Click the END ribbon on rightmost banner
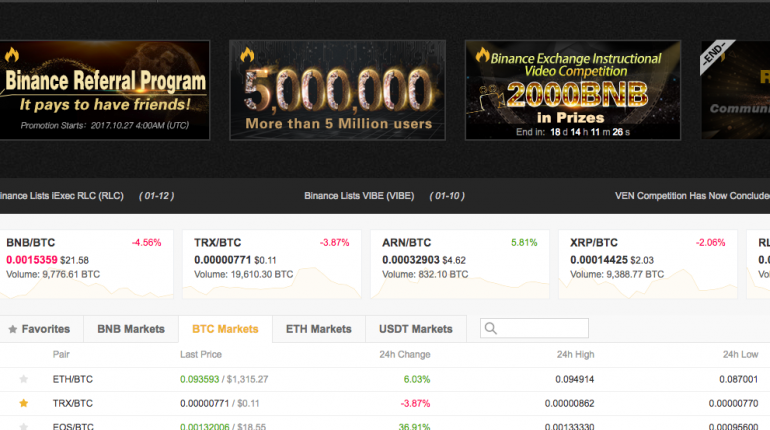 (x=715, y=57)
